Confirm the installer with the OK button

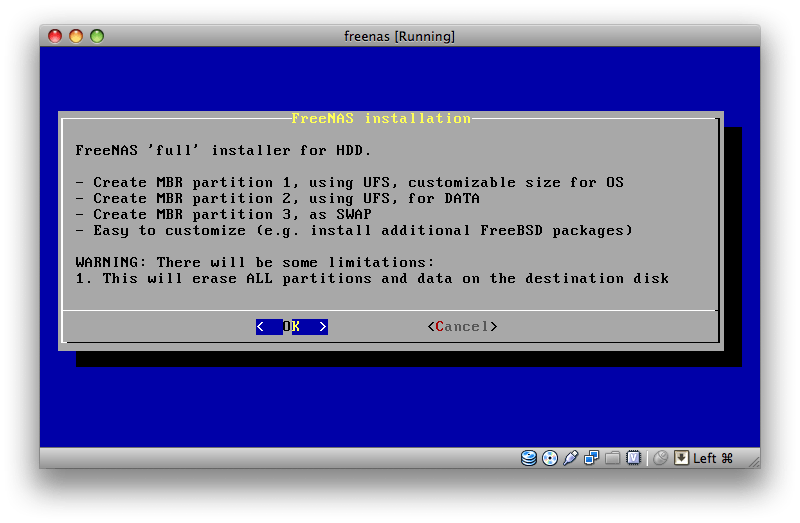click(292, 327)
